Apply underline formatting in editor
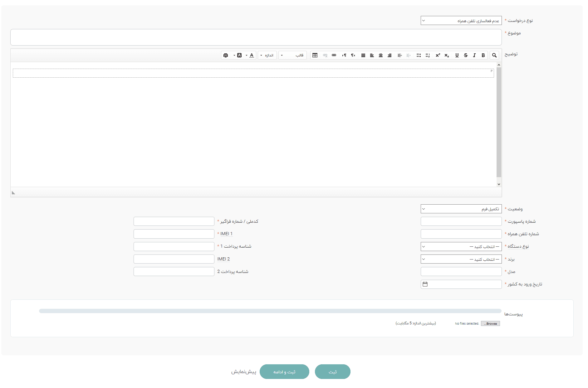 tap(457, 55)
